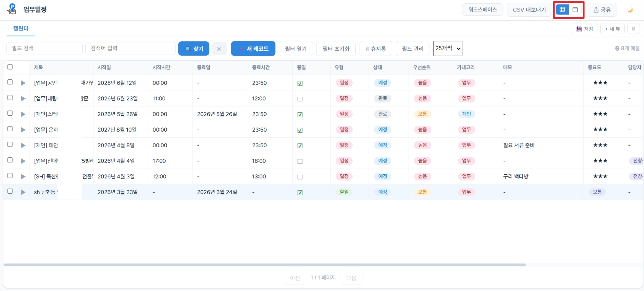Click the 이전 pagination button
Image resolution: width=644 pixels, height=291 pixels.
click(x=295, y=278)
